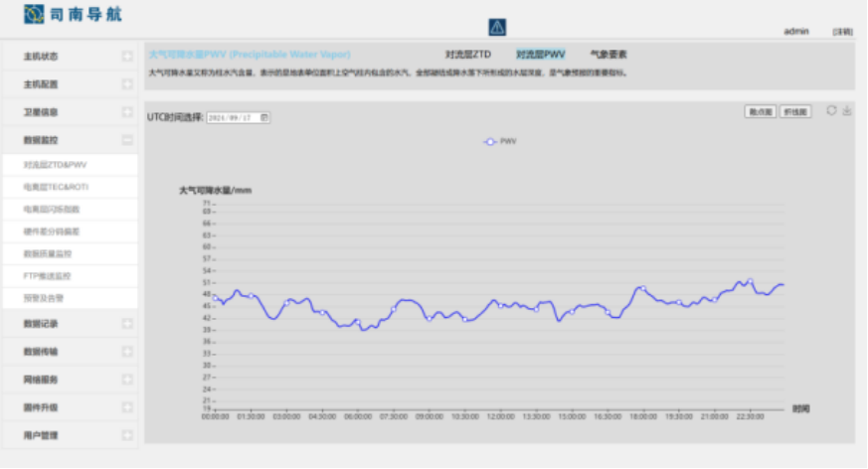The image size is (868, 469).
Task: Switch to the 气象要素 tab
Action: click(x=608, y=55)
